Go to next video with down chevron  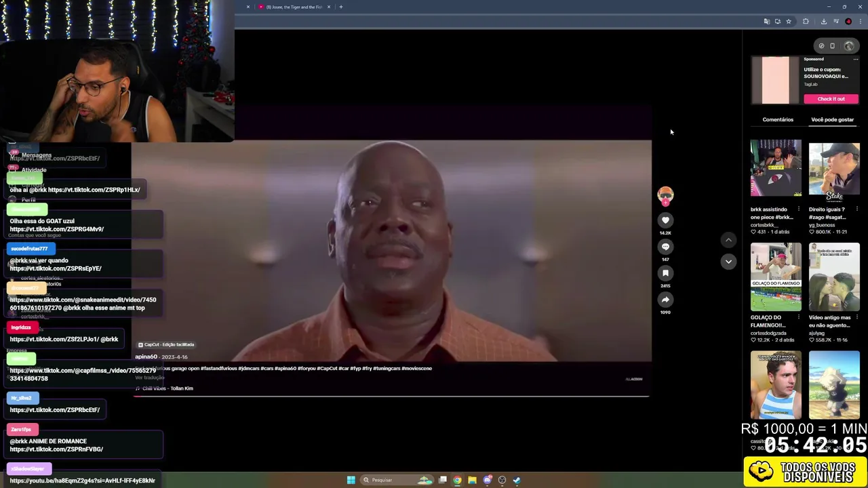728,262
